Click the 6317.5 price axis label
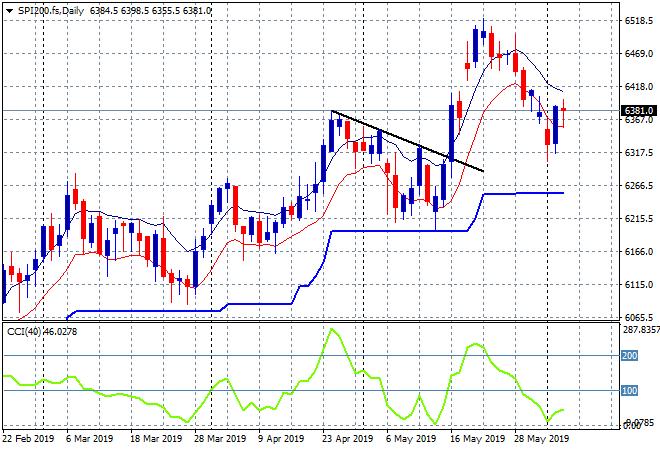 (639, 152)
